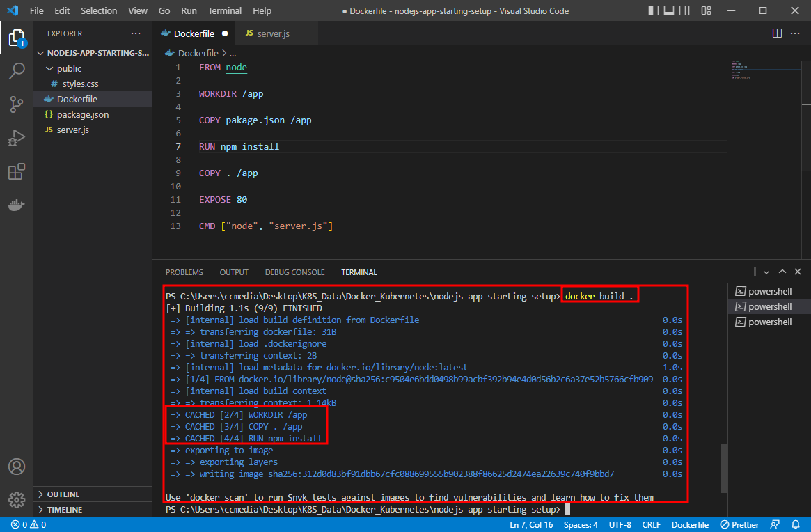The height and width of the screenshot is (532, 811).
Task: Open package.json from the explorer
Action: click(x=93, y=114)
